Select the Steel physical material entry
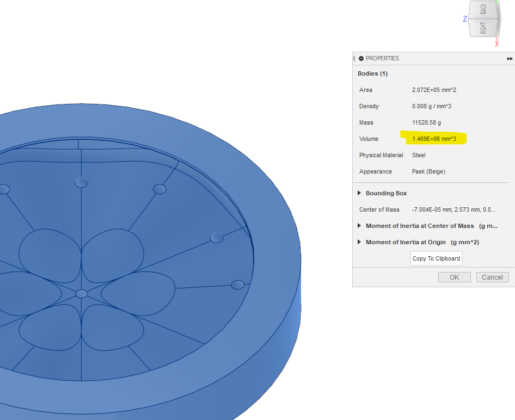This screenshot has height=420, width=515. pos(419,155)
